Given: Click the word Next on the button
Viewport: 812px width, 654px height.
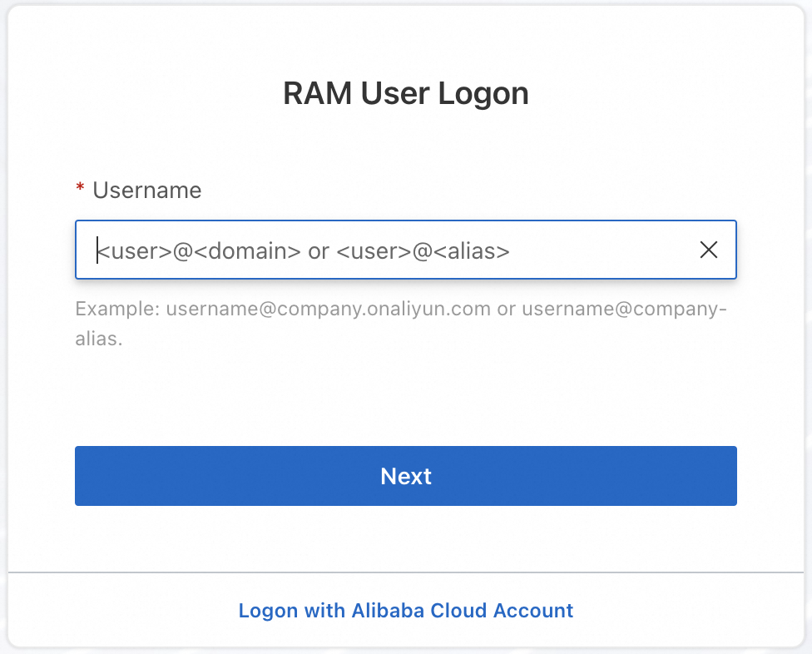Looking at the screenshot, I should (406, 476).
